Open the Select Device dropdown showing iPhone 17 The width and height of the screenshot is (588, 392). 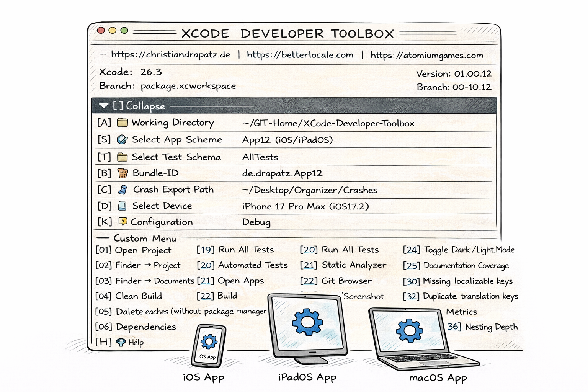[x=305, y=206]
